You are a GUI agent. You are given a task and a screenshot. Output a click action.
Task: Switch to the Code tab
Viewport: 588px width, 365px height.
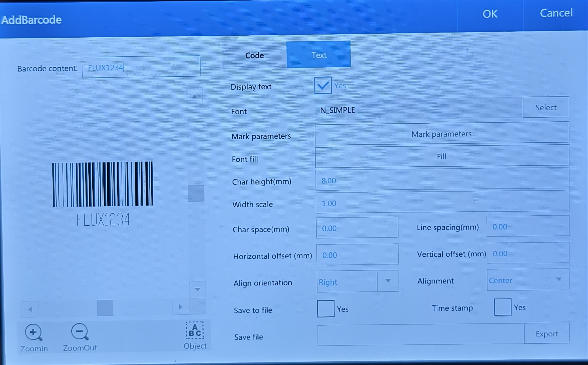[254, 55]
